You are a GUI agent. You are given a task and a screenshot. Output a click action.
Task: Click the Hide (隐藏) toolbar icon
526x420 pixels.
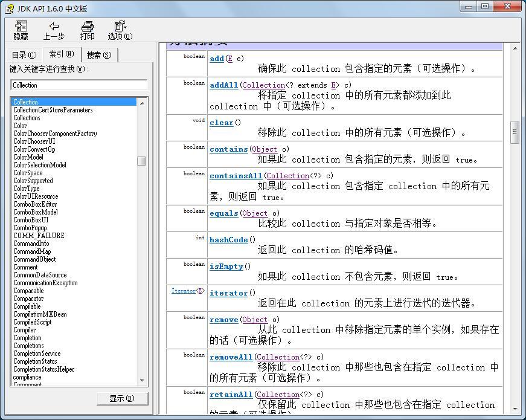pyautogui.click(x=21, y=30)
